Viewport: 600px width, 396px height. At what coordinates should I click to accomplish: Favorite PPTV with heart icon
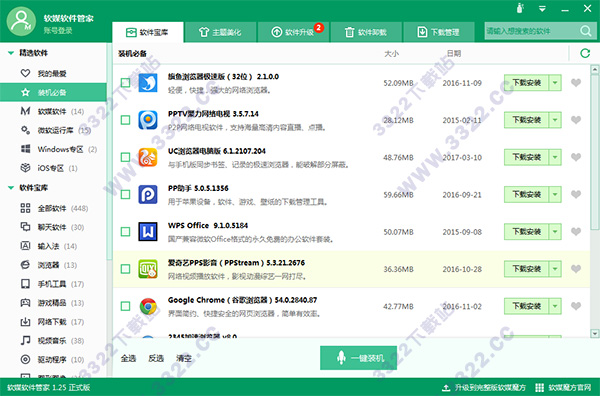click(x=576, y=120)
